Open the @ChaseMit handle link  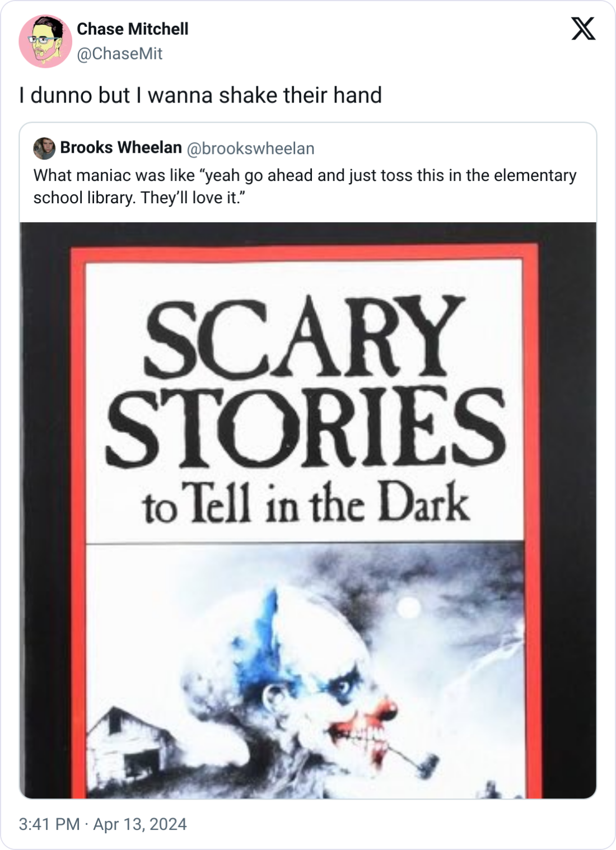coord(119,54)
